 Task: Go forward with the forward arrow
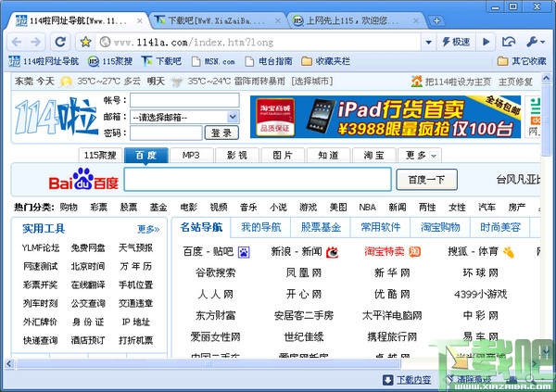[x=35, y=43]
